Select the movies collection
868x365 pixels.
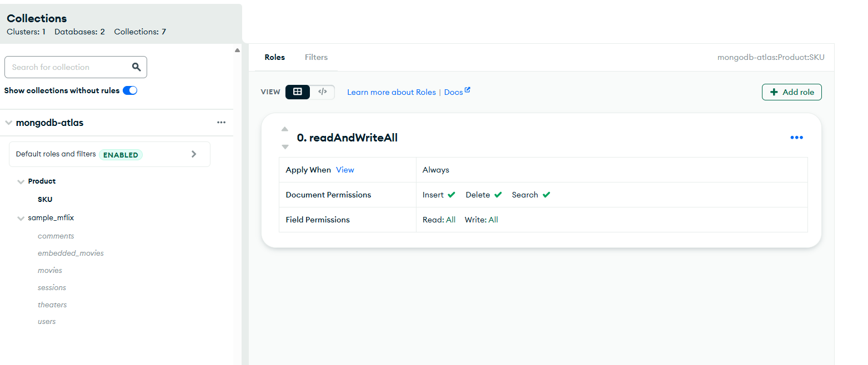pyautogui.click(x=50, y=271)
